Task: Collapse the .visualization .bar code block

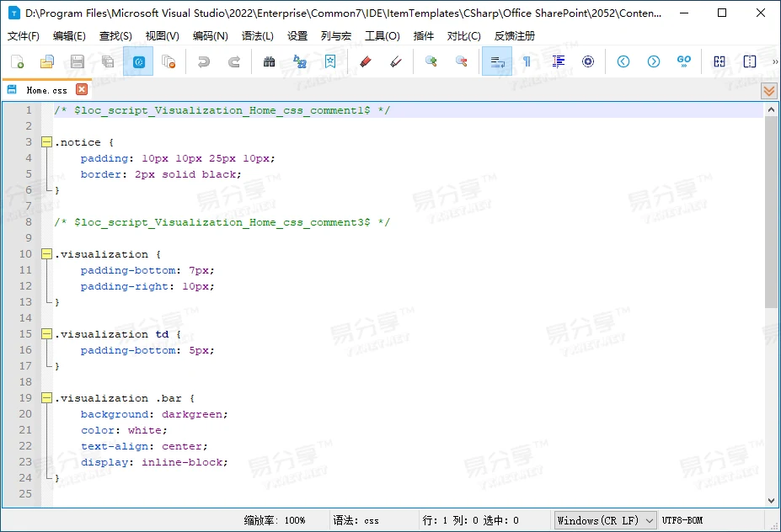Action: [x=46, y=397]
